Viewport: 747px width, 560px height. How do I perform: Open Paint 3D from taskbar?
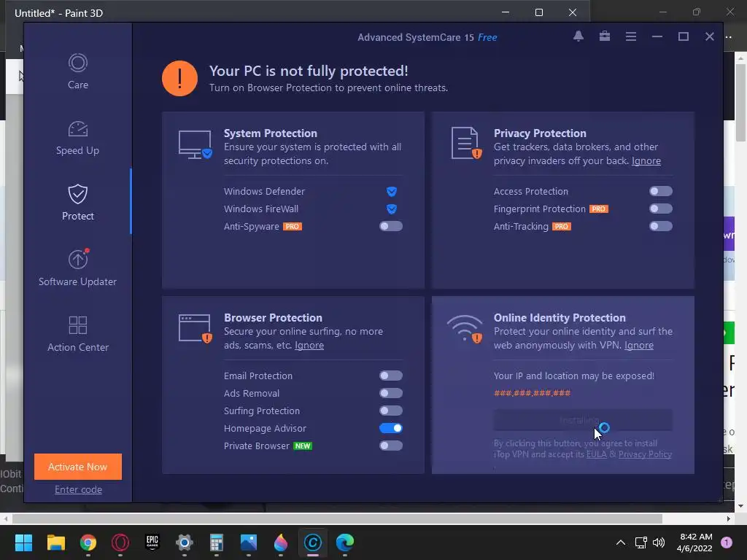click(281, 542)
